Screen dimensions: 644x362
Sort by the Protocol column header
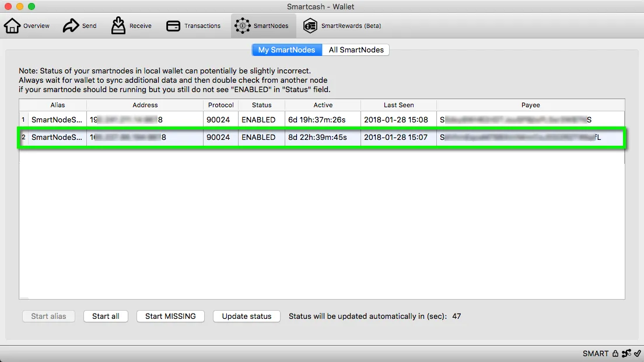(x=220, y=105)
